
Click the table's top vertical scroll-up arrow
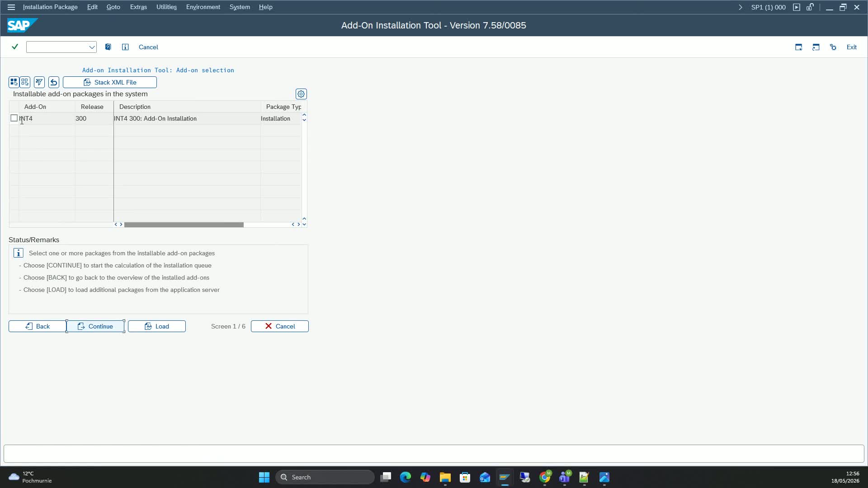tap(304, 115)
